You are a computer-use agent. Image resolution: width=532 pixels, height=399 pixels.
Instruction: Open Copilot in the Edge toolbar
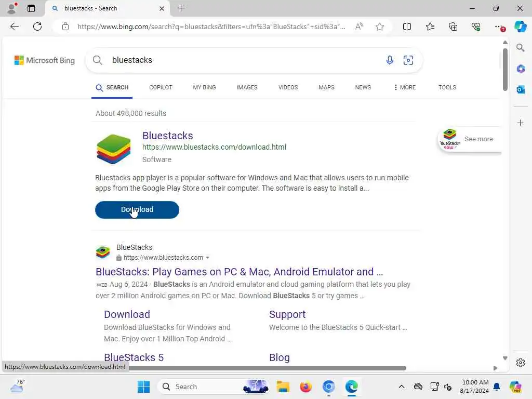coord(520,26)
